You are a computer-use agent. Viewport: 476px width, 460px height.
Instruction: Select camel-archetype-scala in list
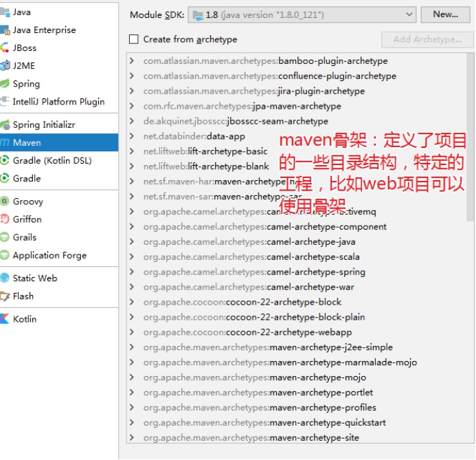251,256
